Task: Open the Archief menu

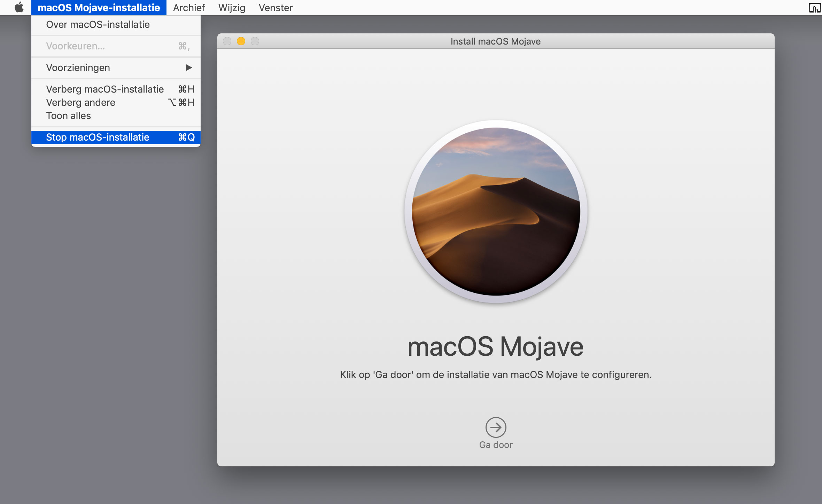Action: click(189, 8)
